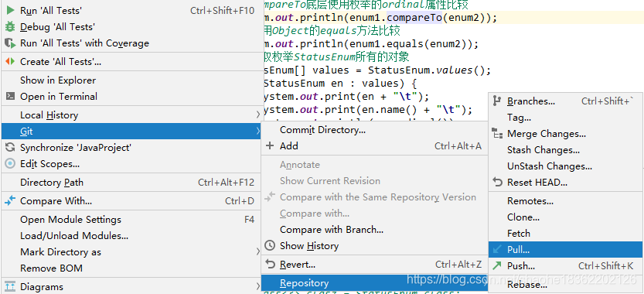Click the green Push arrow icon
The image size is (644, 294).
497,265
